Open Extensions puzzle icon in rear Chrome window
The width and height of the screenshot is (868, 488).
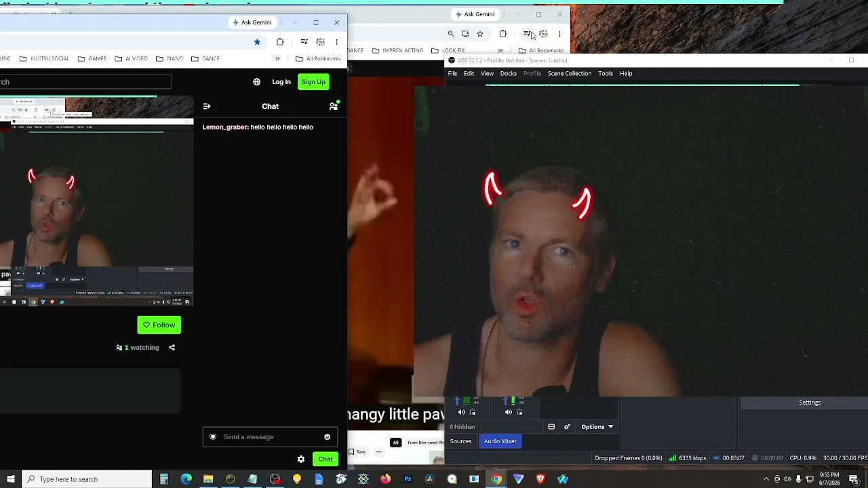(502, 34)
